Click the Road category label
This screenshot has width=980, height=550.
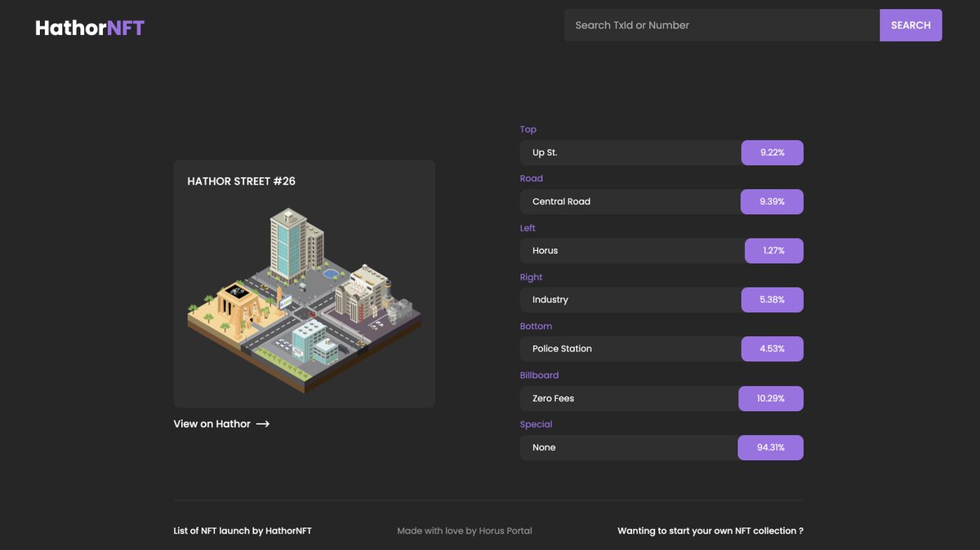[x=532, y=178]
